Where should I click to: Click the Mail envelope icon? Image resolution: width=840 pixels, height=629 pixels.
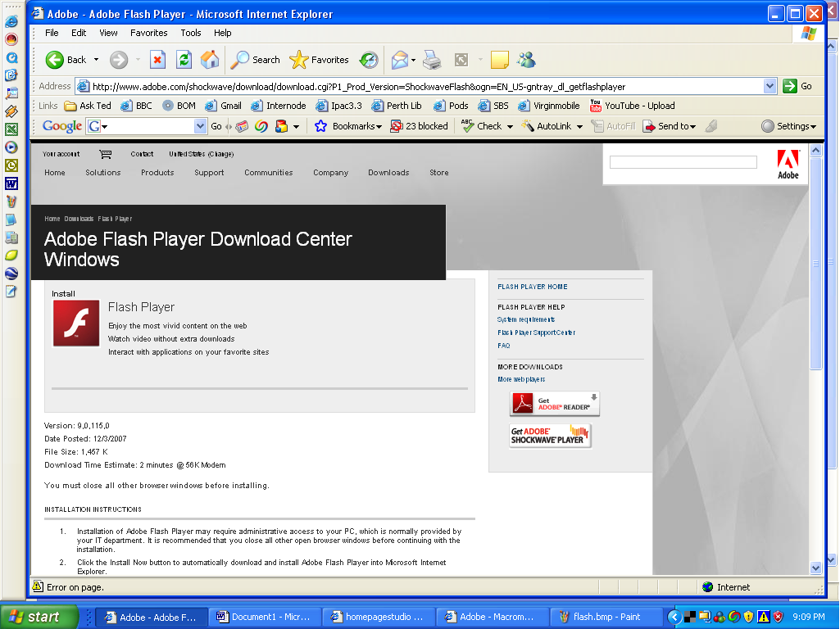click(400, 60)
